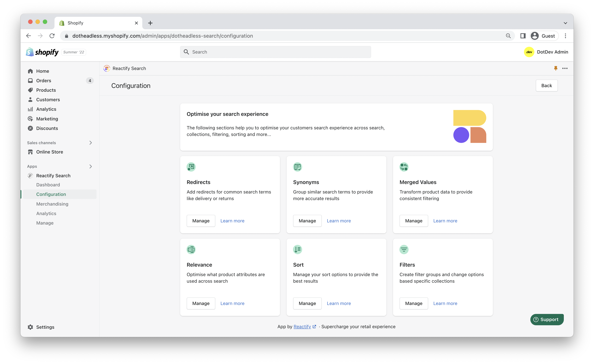
Task: Click the Redirects card icon
Action: [191, 167]
